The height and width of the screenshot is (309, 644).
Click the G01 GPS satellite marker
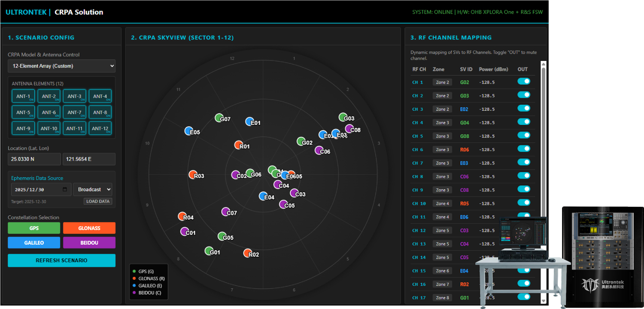point(209,251)
